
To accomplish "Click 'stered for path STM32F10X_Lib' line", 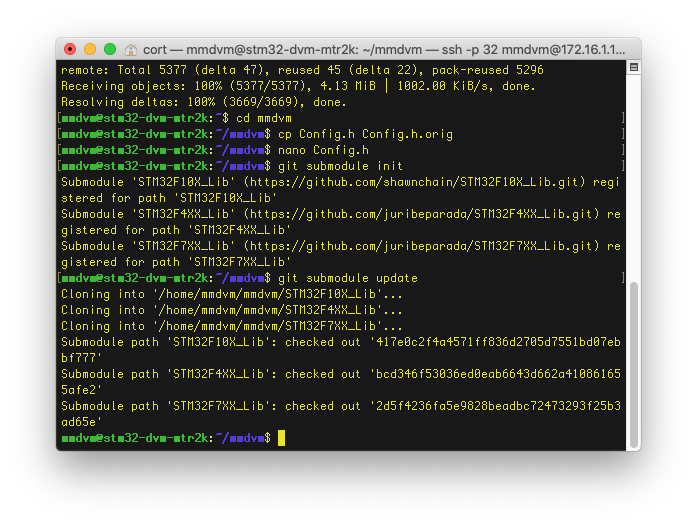I will tap(169, 198).
